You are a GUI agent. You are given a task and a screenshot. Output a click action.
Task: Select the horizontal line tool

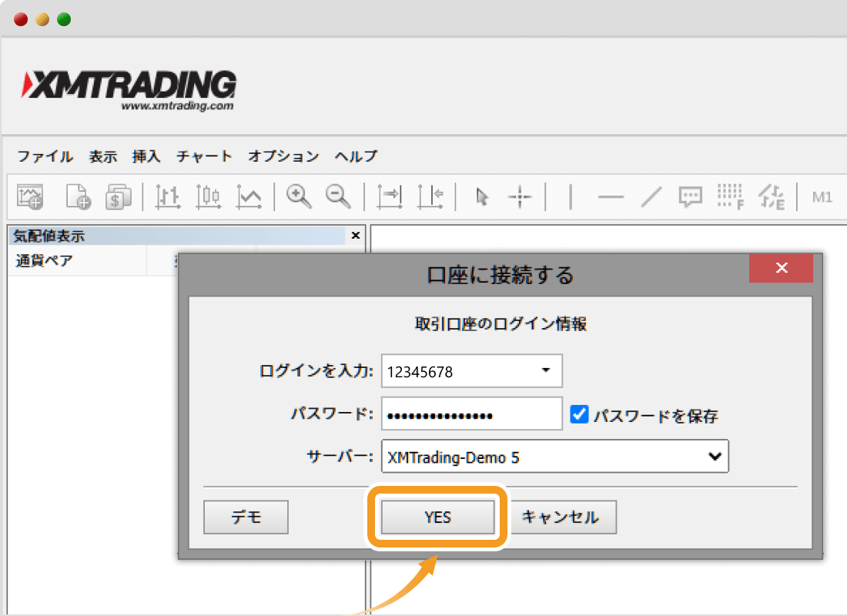point(611,197)
